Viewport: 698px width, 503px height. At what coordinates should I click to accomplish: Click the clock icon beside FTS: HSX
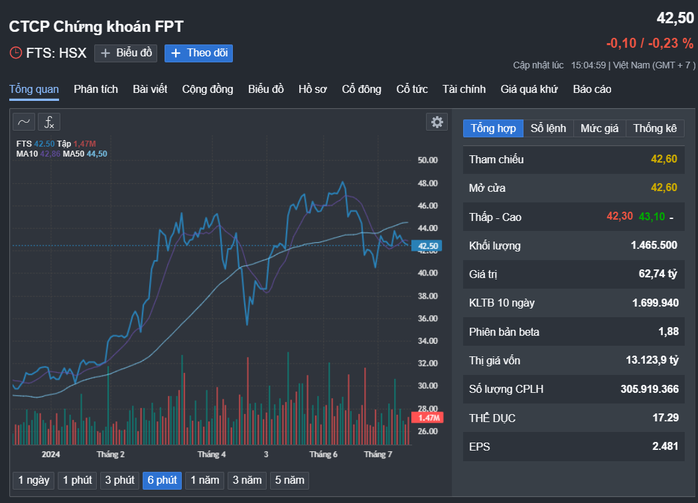tap(16, 53)
